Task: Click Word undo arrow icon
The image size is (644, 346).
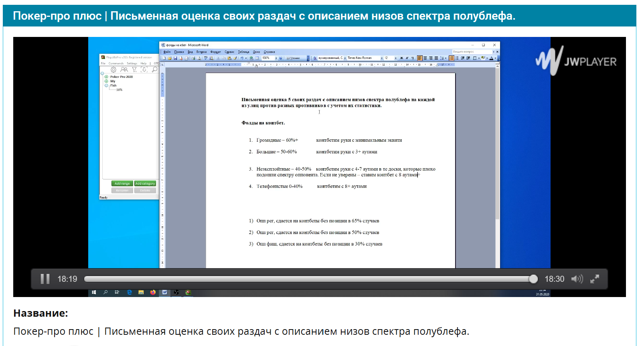Action: tap(242, 58)
